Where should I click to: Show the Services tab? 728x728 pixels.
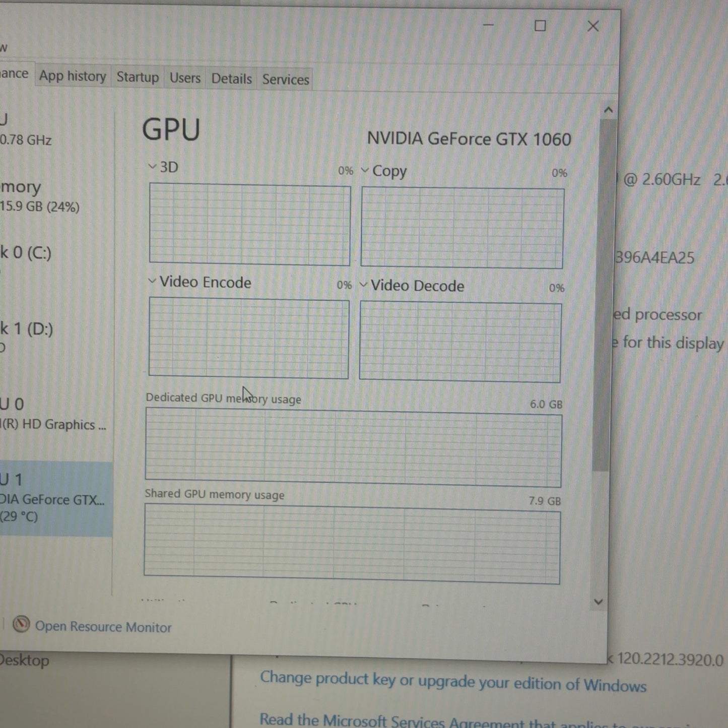[x=286, y=80]
